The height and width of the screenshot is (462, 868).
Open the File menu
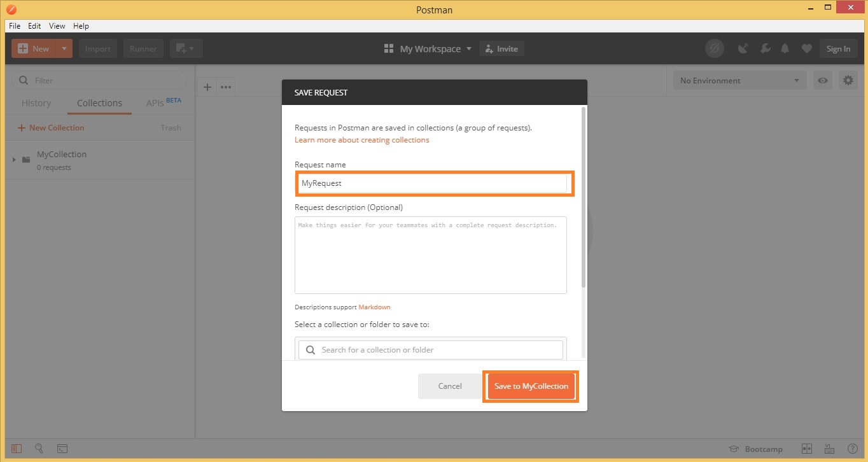pyautogui.click(x=15, y=26)
